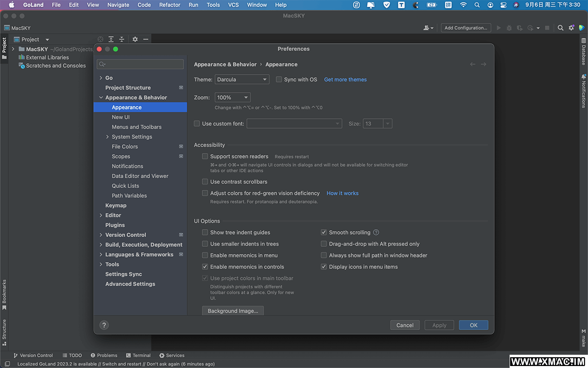The image size is (588, 368).
Task: Expand MacSKY project folder in tree
Action: [x=14, y=49]
